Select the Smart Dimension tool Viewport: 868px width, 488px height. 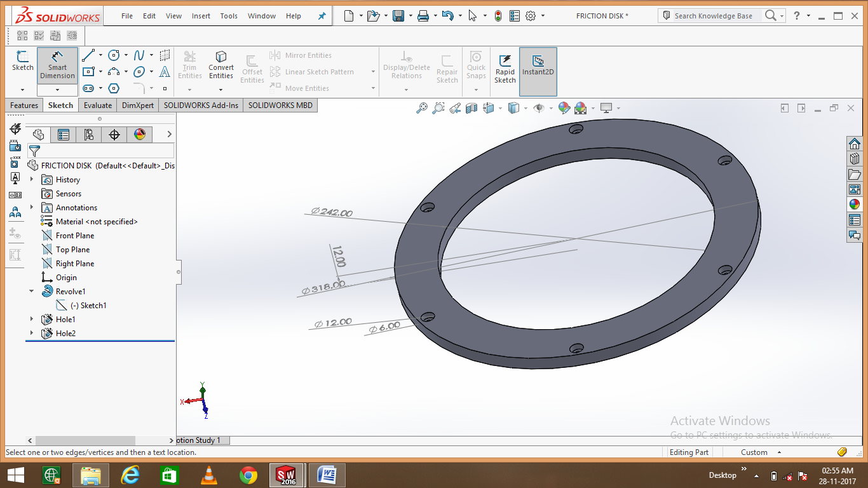point(57,65)
